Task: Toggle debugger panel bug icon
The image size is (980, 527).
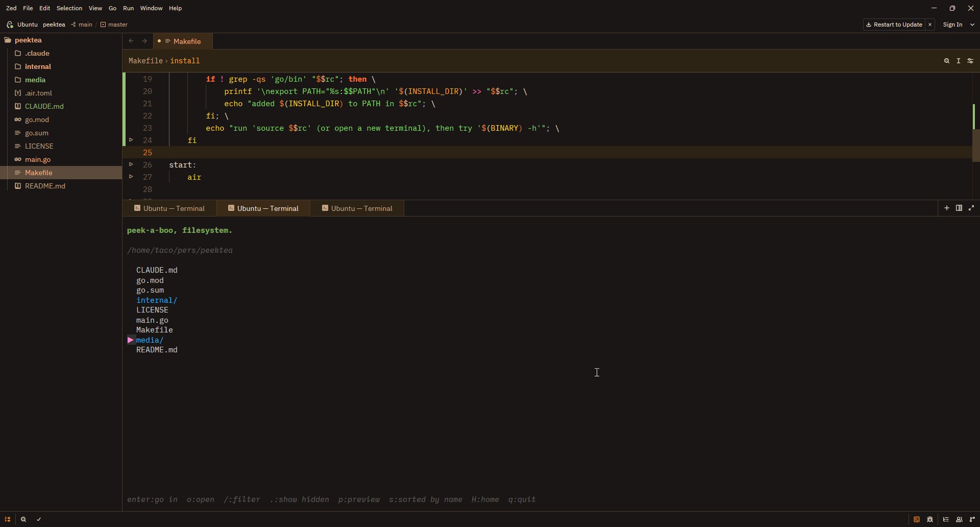Action: tap(930, 519)
